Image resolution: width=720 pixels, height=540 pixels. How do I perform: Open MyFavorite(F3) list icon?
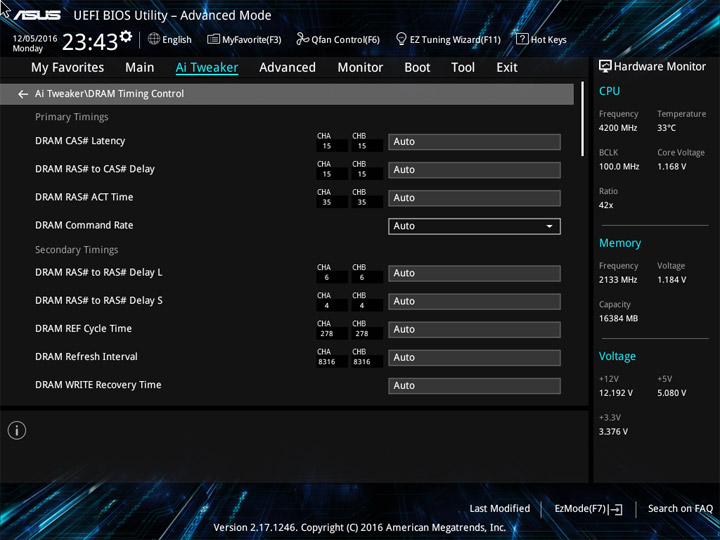213,39
